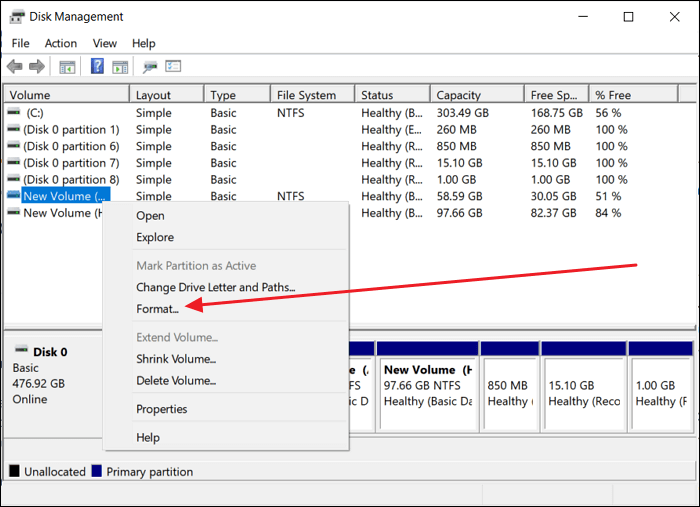
Task: Open the View menu
Action: pos(104,43)
